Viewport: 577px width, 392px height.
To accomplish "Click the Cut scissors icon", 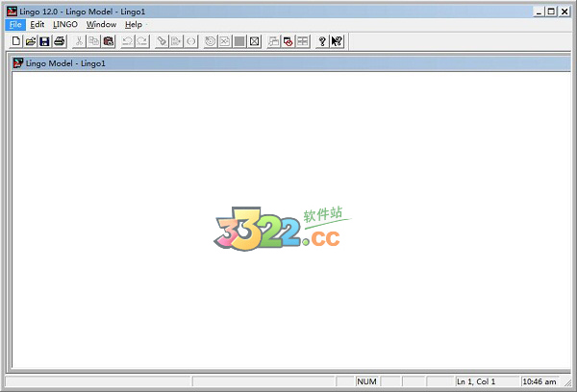I will coord(79,41).
